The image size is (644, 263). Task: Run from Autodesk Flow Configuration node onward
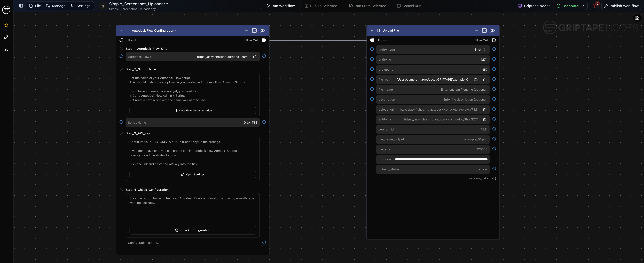262,30
